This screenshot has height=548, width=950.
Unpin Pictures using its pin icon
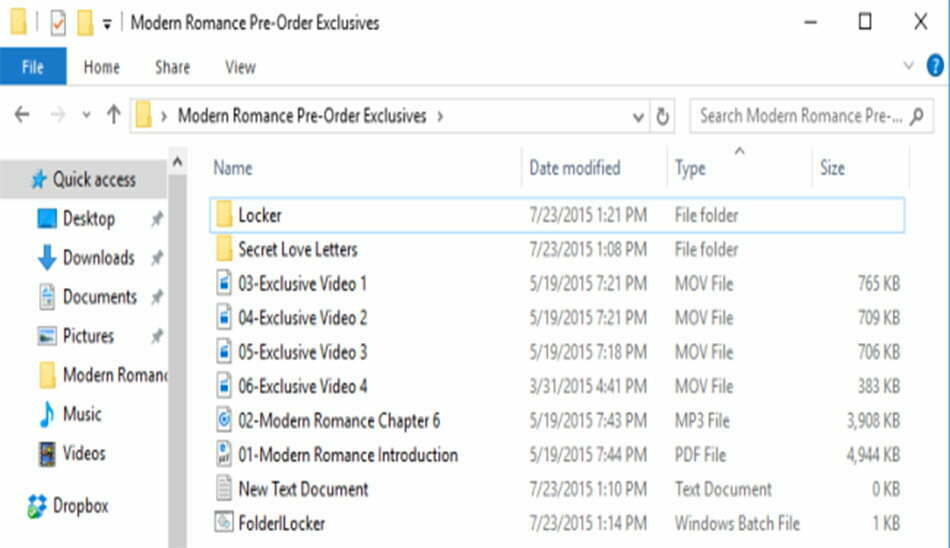pyautogui.click(x=156, y=336)
